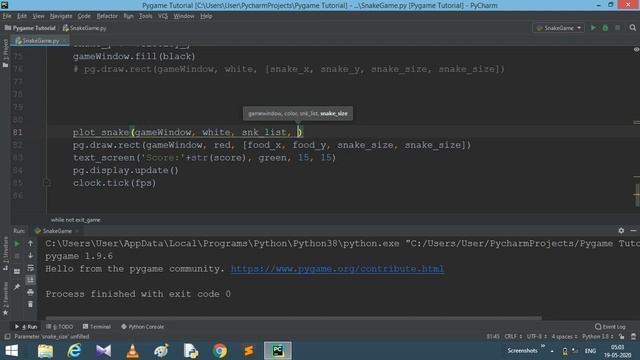Go to line via 81:45 position indicator
The height and width of the screenshot is (360, 640).
click(x=493, y=337)
